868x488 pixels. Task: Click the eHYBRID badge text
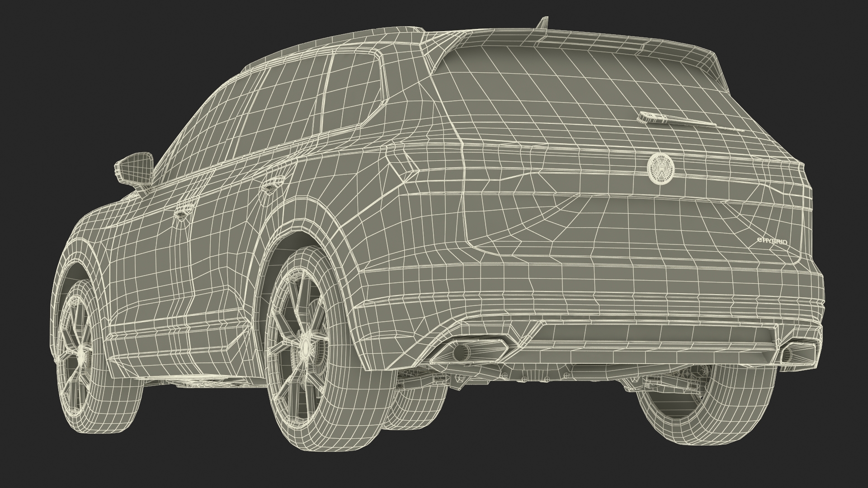[772, 242]
